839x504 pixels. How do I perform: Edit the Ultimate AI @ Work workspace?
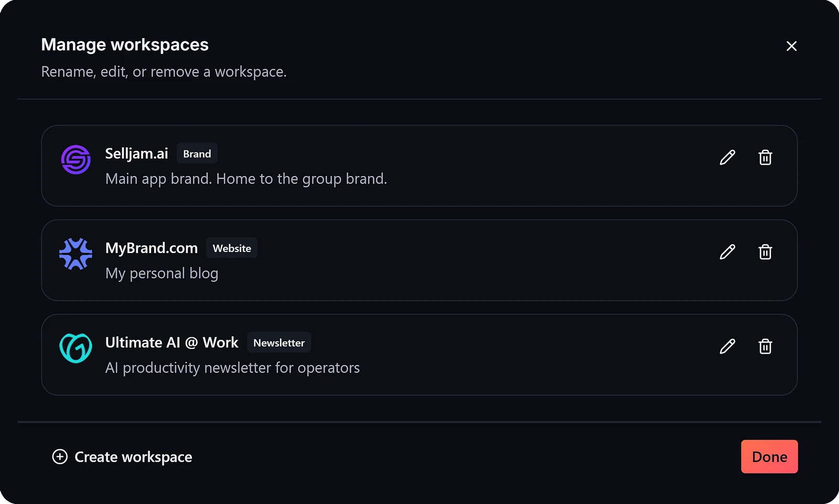point(727,346)
